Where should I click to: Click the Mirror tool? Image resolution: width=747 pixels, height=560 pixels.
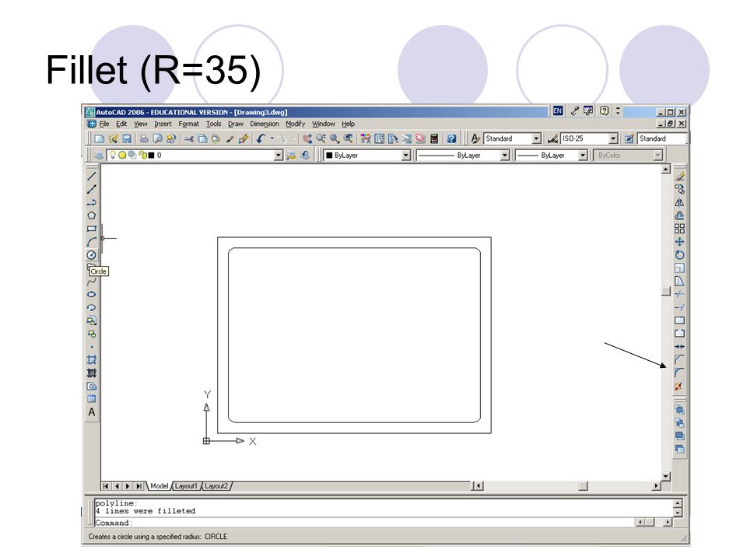click(680, 202)
